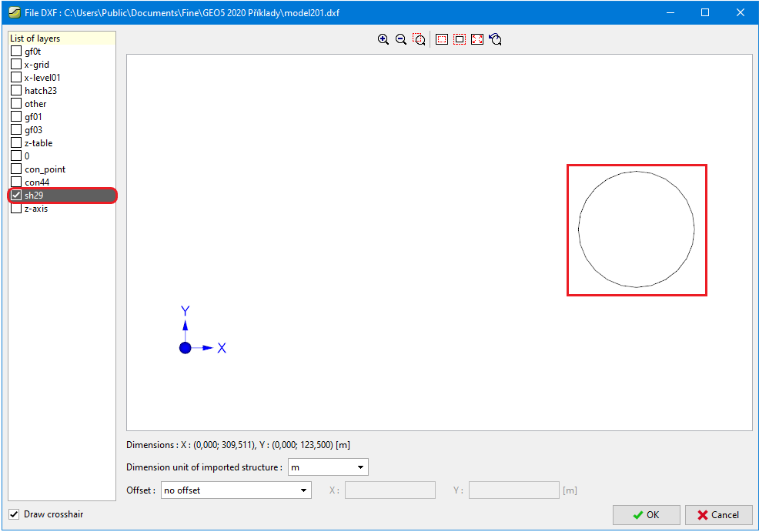Select the con_point layer name in the list
The height and width of the screenshot is (532, 759).
(45, 169)
